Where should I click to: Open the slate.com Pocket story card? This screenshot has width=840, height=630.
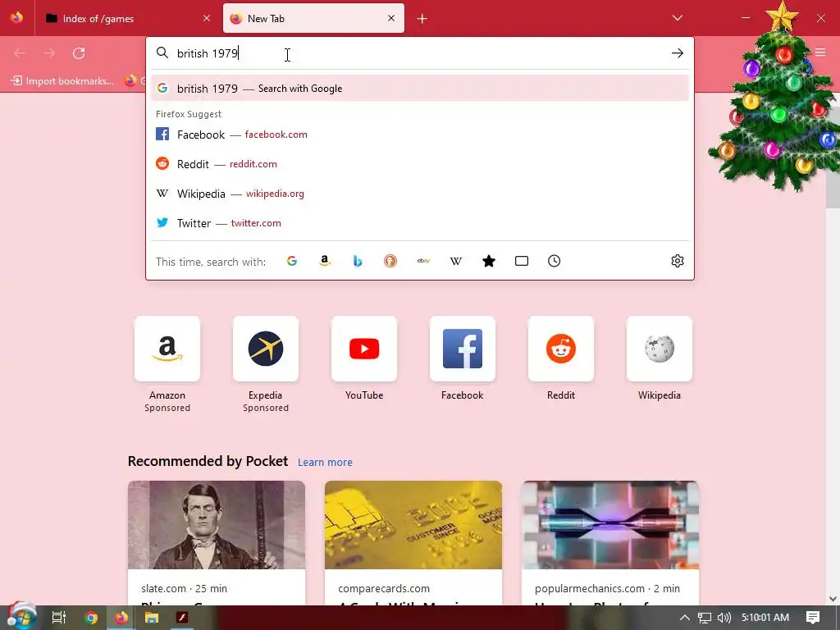pyautogui.click(x=217, y=543)
